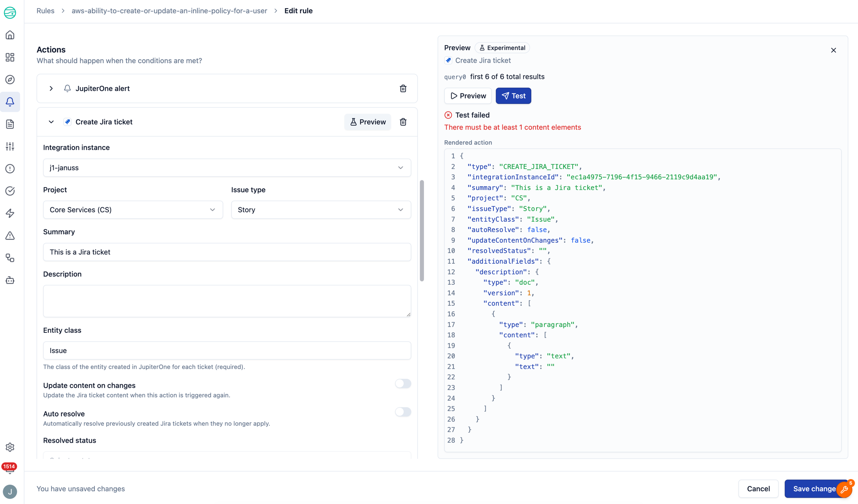The height and width of the screenshot is (504, 858).
Task: Click the Experimental badge
Action: 502,48
